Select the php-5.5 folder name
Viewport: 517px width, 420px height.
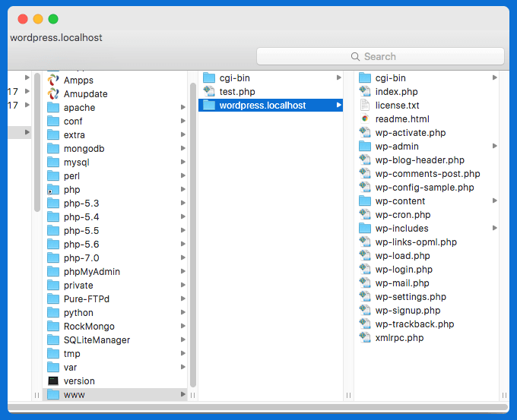81,231
